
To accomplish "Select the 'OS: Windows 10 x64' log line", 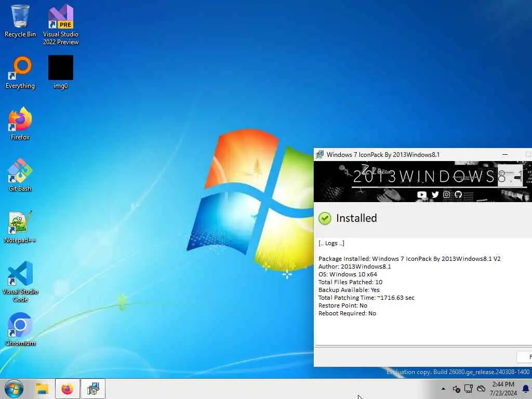I will pos(348,274).
